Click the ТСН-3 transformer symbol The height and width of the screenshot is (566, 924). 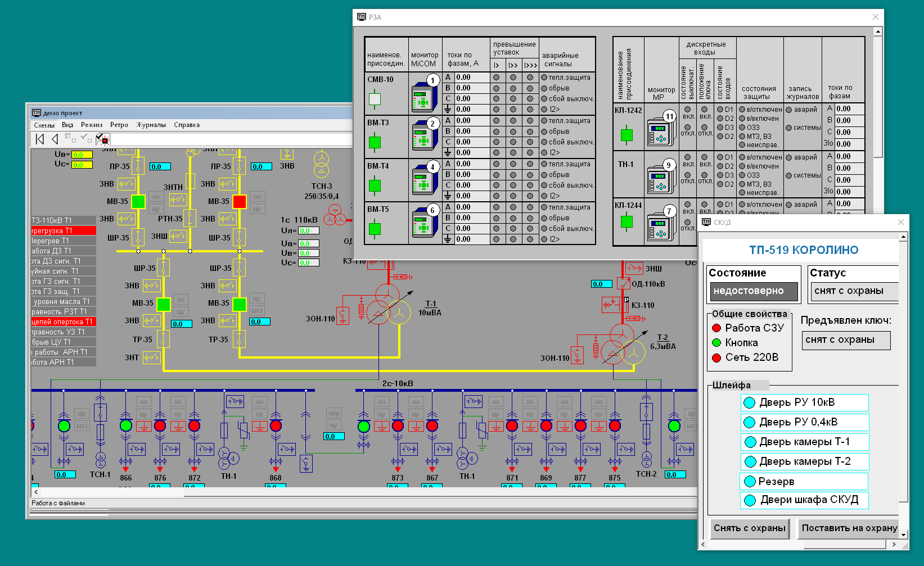(x=321, y=164)
